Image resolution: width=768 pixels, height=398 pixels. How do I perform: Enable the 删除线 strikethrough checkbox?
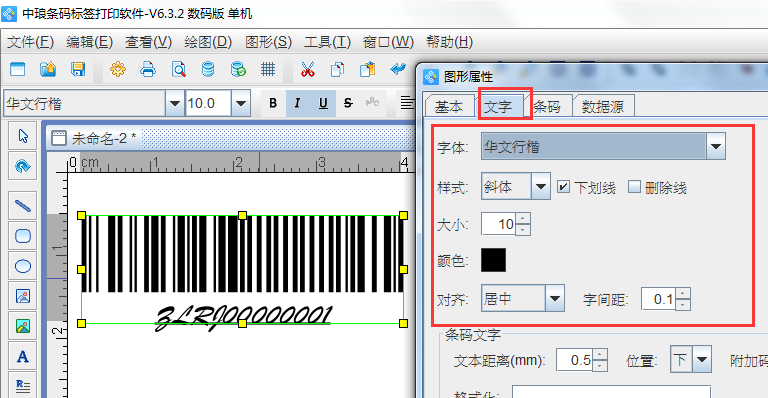(x=634, y=187)
